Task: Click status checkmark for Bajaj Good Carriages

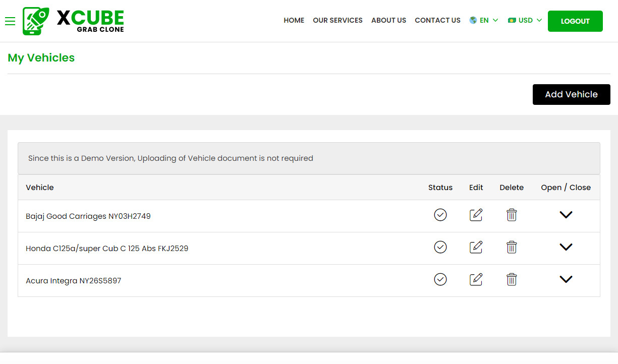Action: click(440, 215)
